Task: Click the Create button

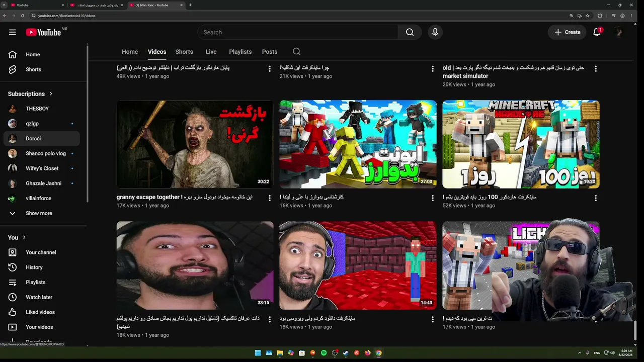Action: pyautogui.click(x=568, y=32)
